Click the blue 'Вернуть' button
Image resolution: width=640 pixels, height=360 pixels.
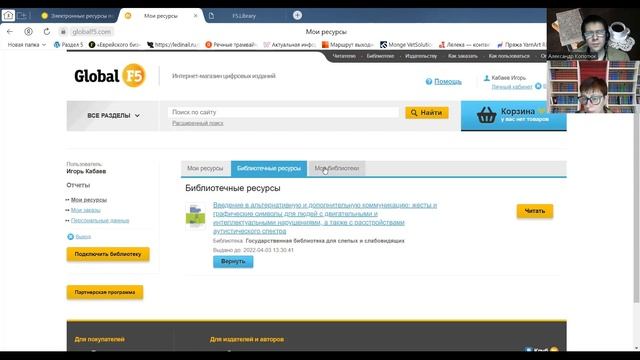coord(233,261)
